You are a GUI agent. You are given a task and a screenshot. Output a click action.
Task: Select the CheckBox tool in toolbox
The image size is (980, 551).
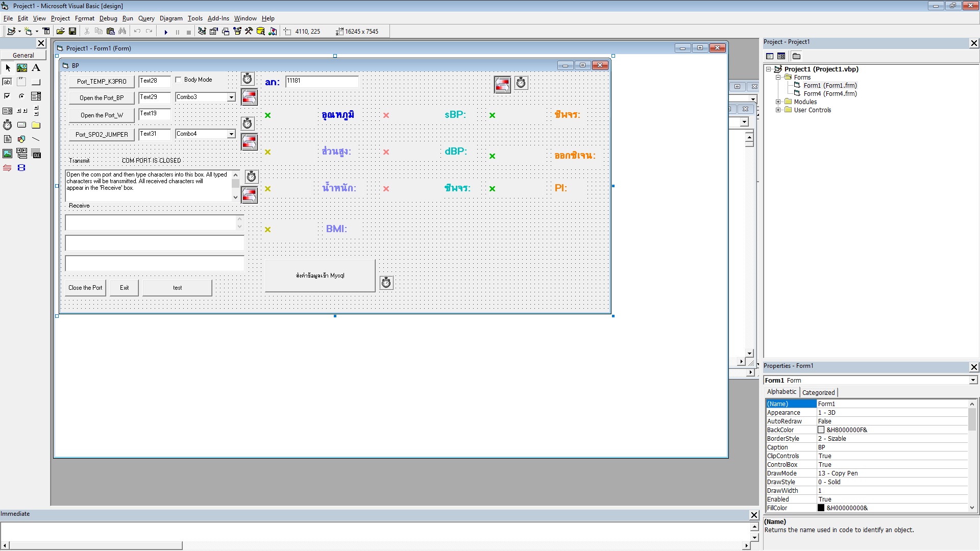pyautogui.click(x=7, y=96)
